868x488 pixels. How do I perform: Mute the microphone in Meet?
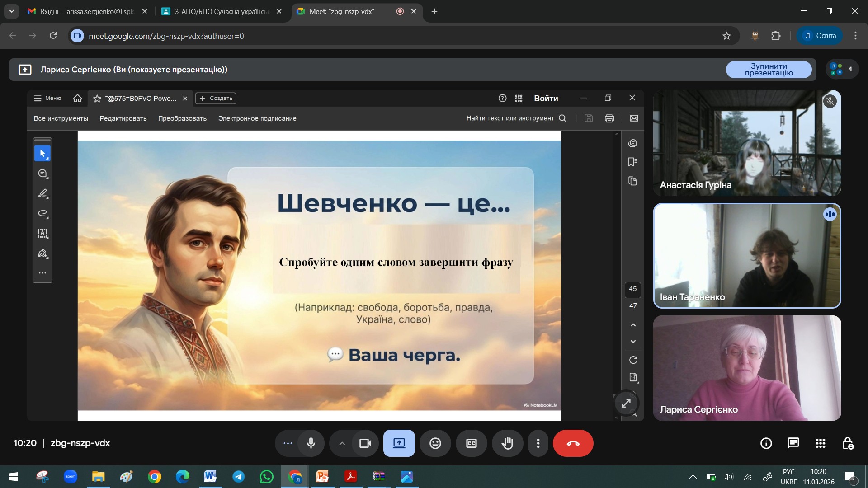[311, 443]
